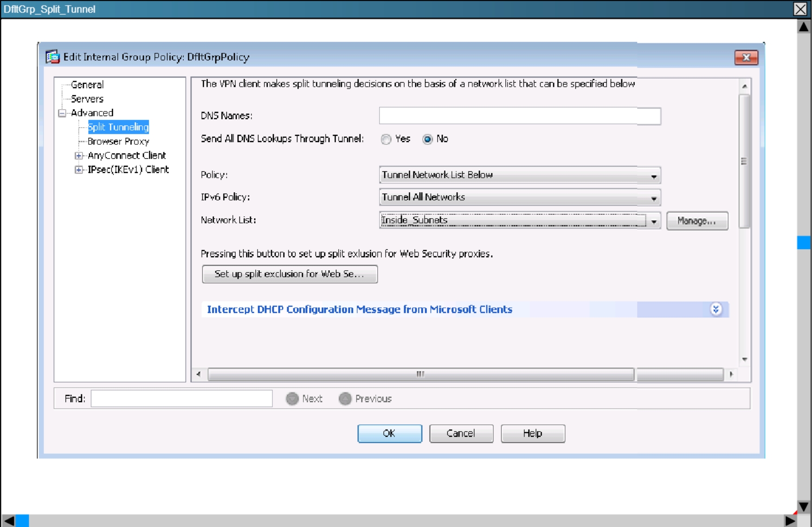Expand the IPsec(IKEv1) Client tree node
This screenshot has width=812, height=527.
tap(79, 170)
